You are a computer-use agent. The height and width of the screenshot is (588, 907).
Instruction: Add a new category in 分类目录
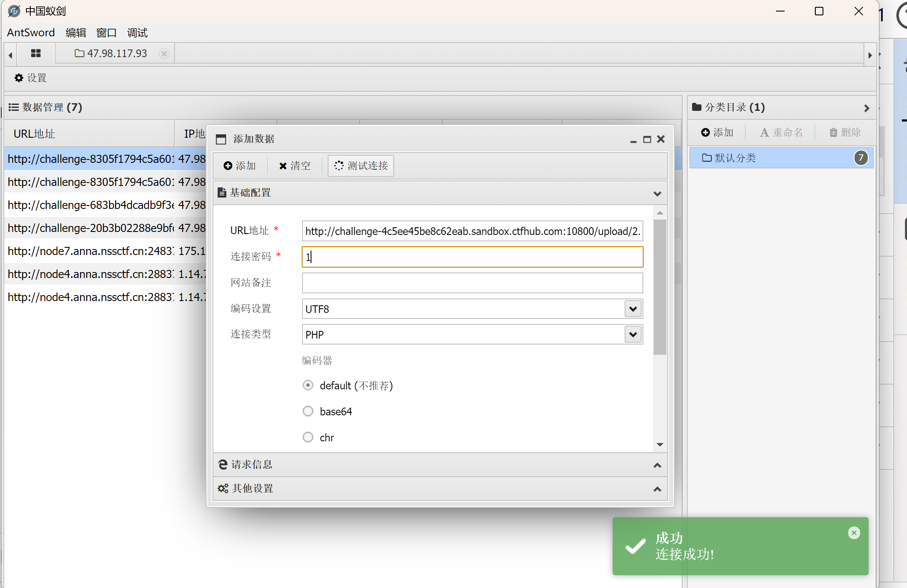[x=717, y=133]
